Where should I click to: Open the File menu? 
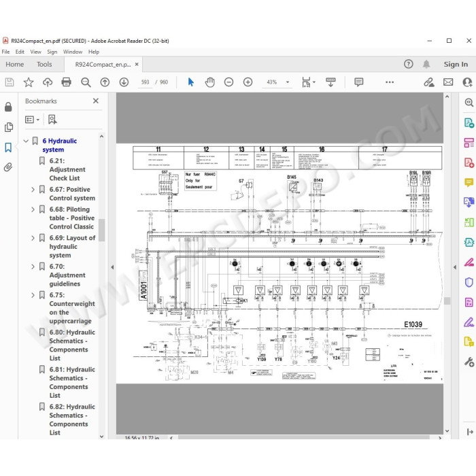pyautogui.click(x=5, y=52)
